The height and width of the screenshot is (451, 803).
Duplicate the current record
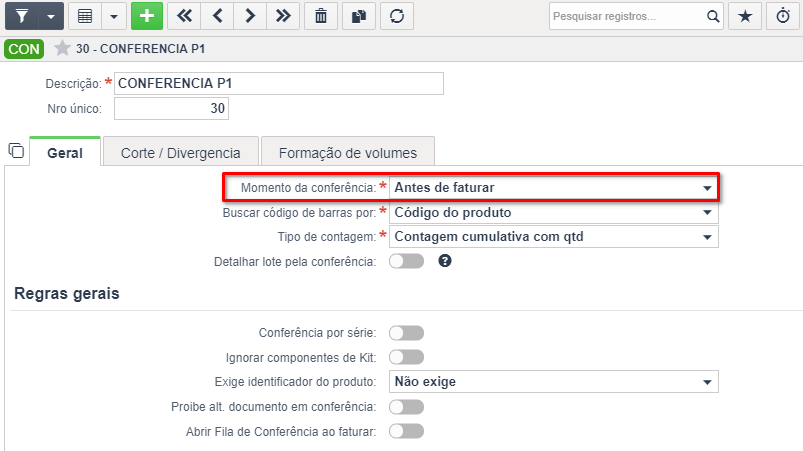pyautogui.click(x=358, y=16)
